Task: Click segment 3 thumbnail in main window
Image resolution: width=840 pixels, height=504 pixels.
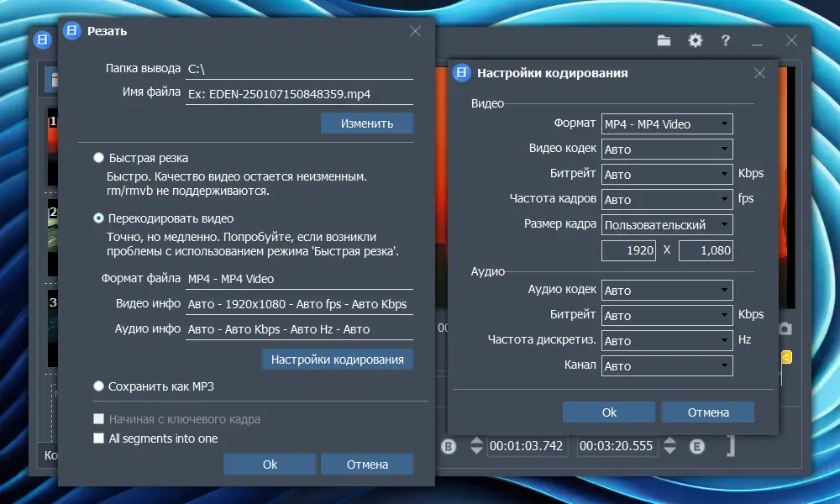Action: click(x=52, y=328)
